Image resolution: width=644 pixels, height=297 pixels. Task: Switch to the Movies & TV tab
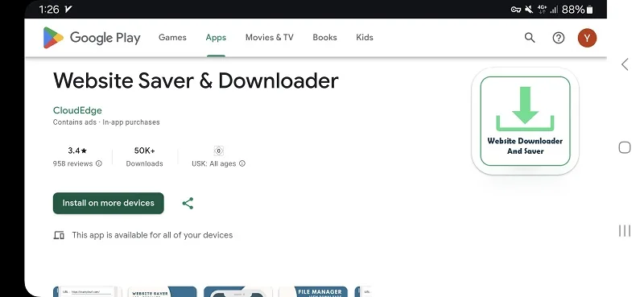[x=270, y=37]
